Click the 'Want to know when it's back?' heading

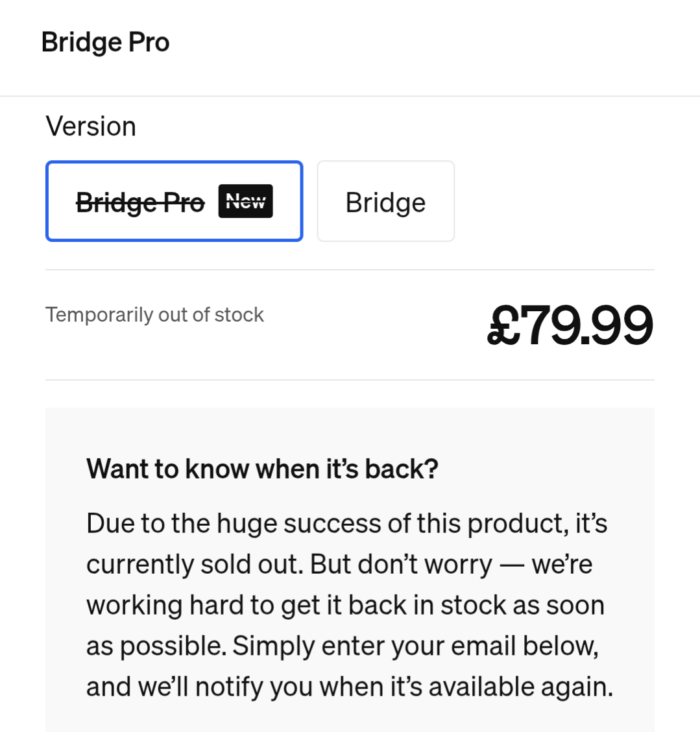[262, 469]
